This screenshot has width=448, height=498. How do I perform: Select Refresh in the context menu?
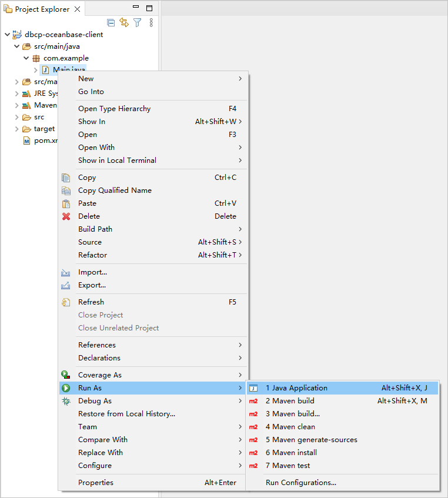[x=91, y=302]
